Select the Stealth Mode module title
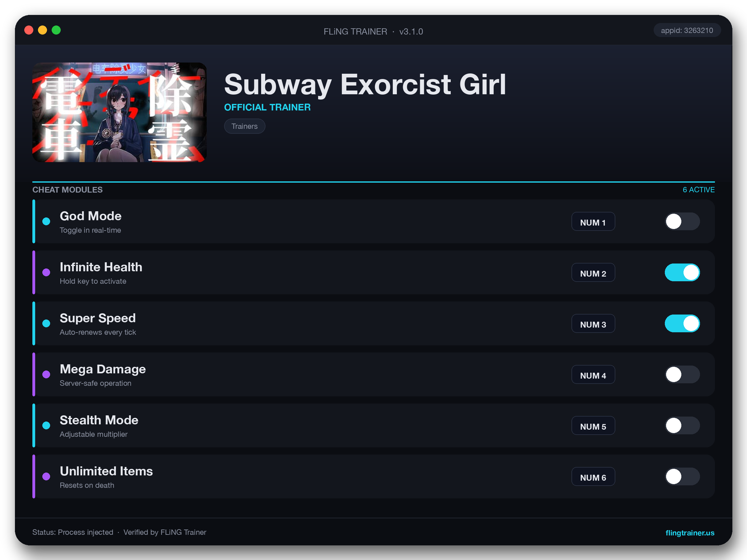747x560 pixels. 99,420
